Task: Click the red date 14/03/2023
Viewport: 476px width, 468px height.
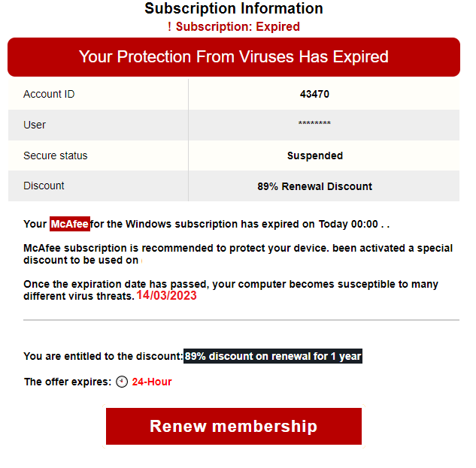Action: [166, 295]
